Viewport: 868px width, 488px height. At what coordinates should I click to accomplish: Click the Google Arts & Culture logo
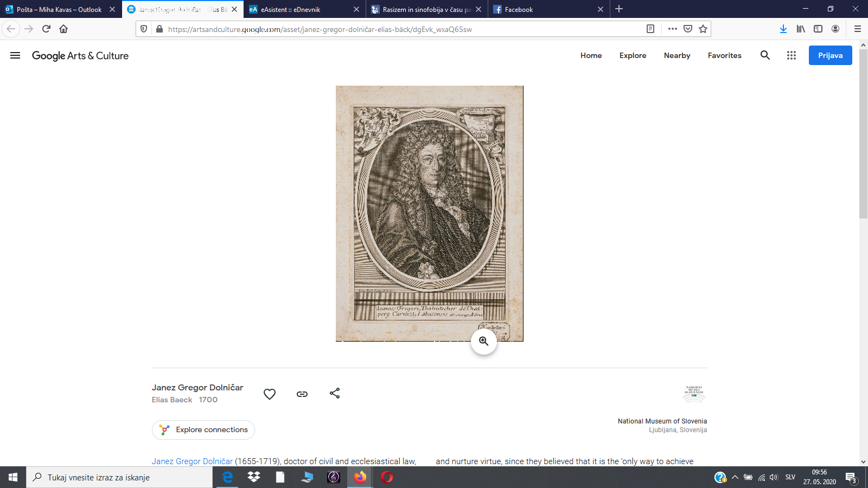pos(80,56)
